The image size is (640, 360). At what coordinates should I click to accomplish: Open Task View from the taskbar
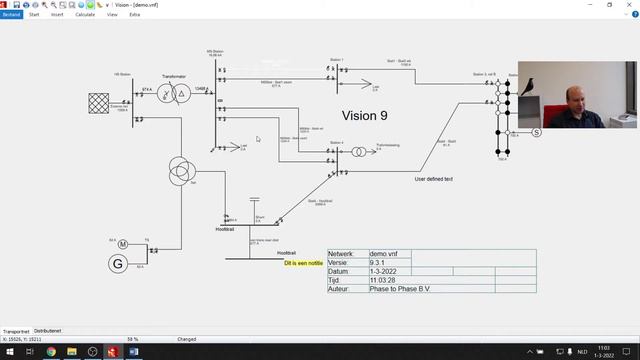tap(29, 351)
